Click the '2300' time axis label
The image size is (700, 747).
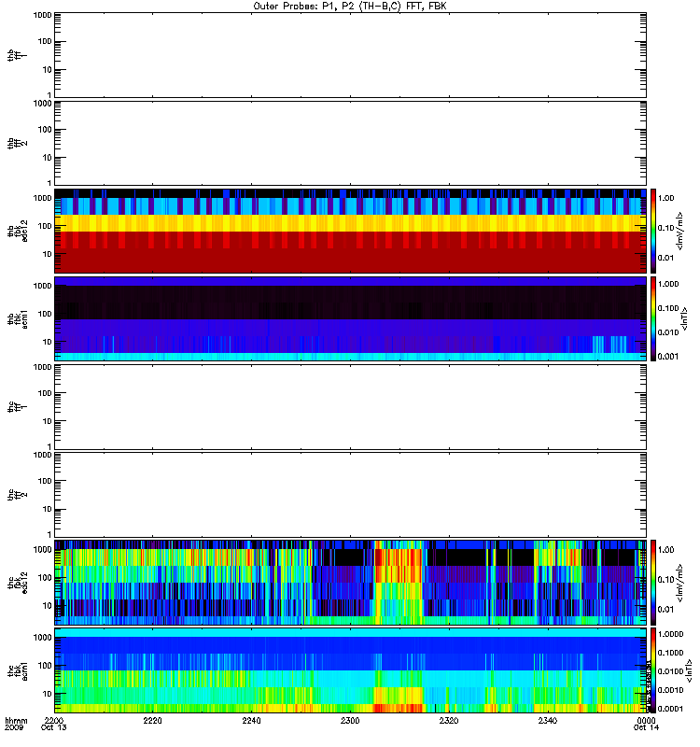point(350,720)
